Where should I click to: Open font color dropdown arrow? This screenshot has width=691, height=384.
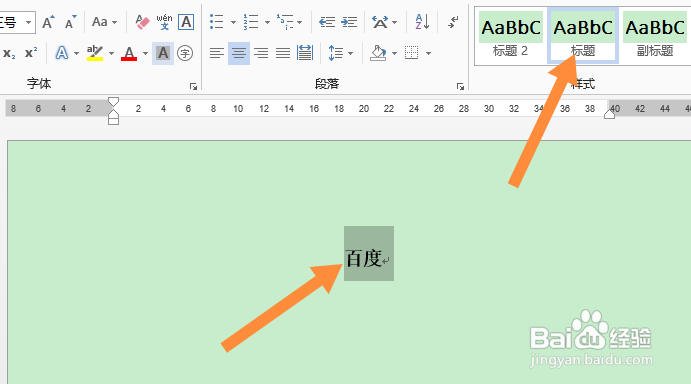(145, 54)
